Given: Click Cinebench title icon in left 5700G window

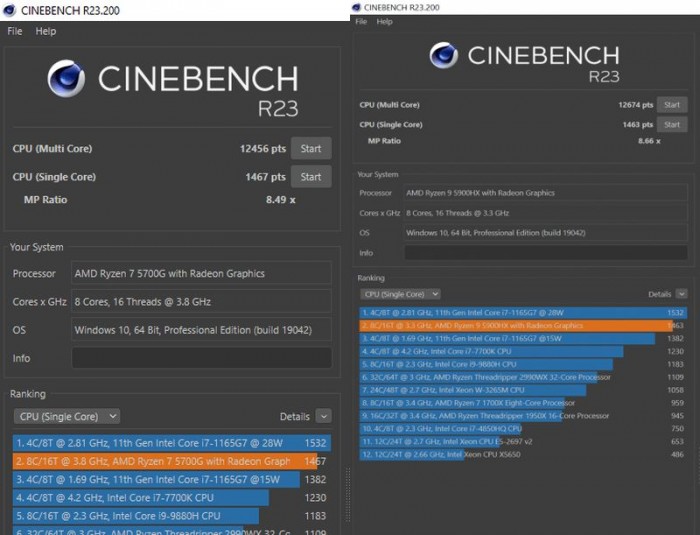Looking at the screenshot, I should (x=11, y=10).
